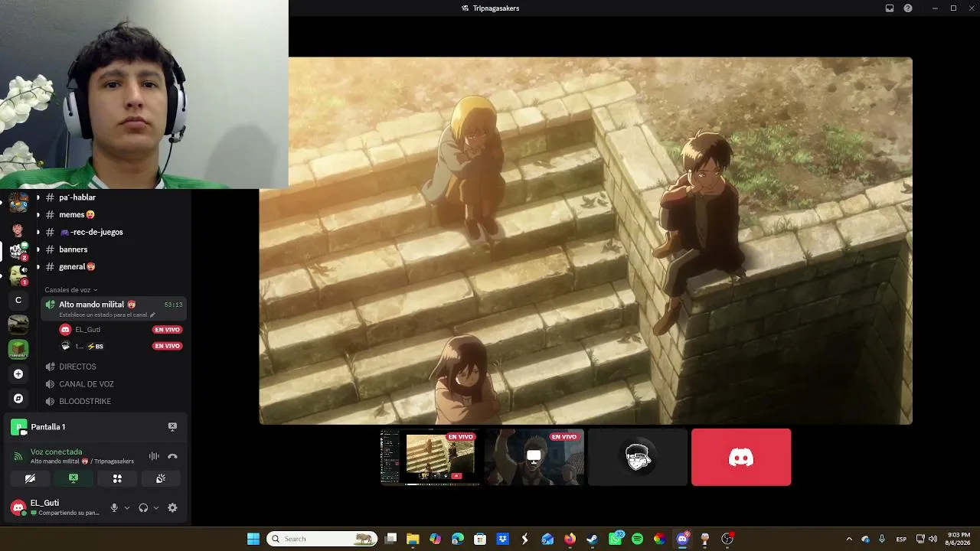Open Dropbox from the taskbar
This screenshot has width=980, height=551.
tap(502, 539)
